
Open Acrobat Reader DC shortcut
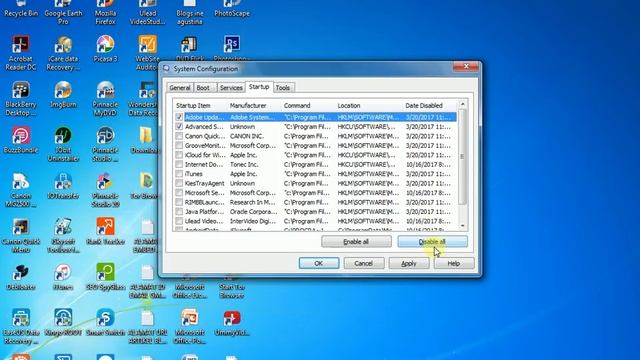click(21, 53)
